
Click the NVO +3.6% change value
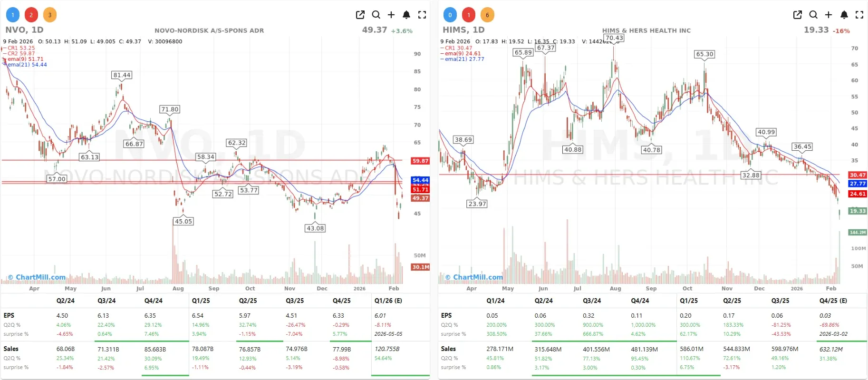[x=402, y=31]
